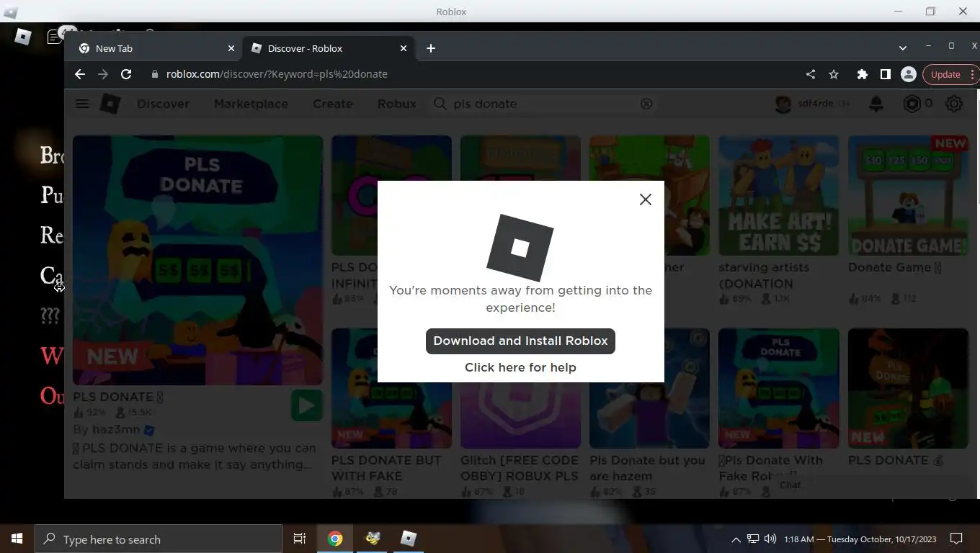Click the pls donate search field

tap(544, 104)
